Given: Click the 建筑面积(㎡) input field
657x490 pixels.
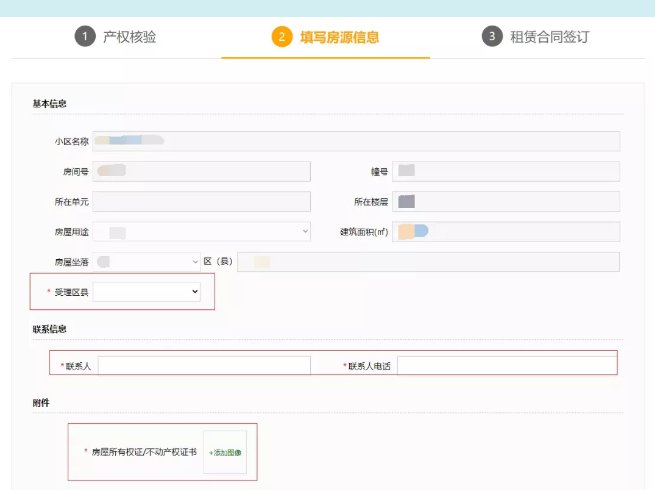Looking at the screenshot, I should (x=506, y=232).
